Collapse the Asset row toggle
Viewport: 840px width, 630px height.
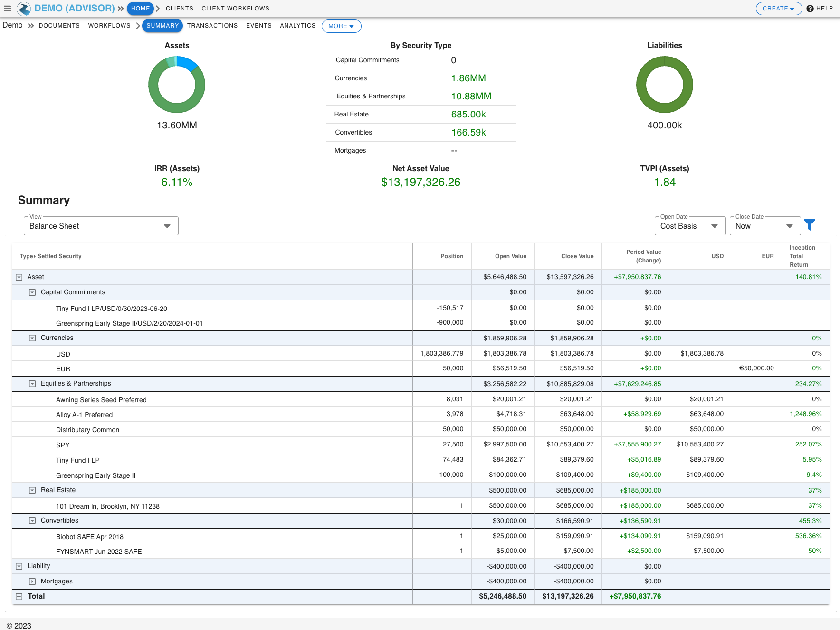coord(19,277)
